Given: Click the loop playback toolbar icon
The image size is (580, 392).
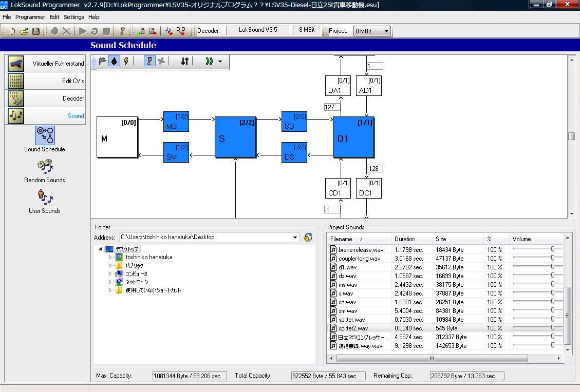Looking at the screenshot, I should [x=95, y=31].
